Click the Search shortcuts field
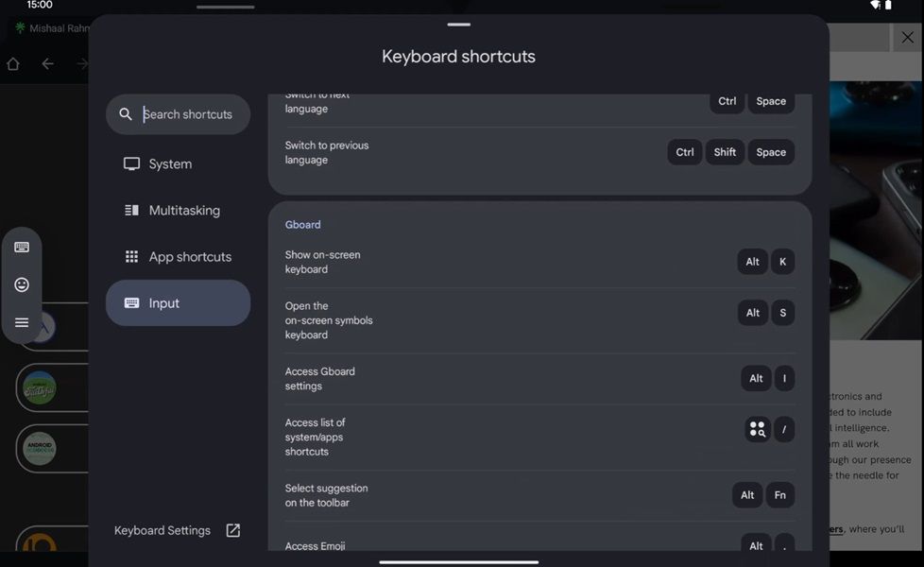Viewport: 924px width, 567px height. (x=178, y=114)
